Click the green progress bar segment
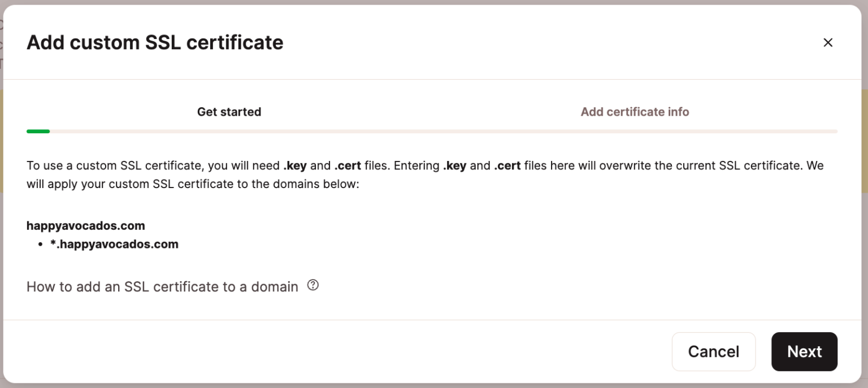This screenshot has width=868, height=388. click(38, 131)
